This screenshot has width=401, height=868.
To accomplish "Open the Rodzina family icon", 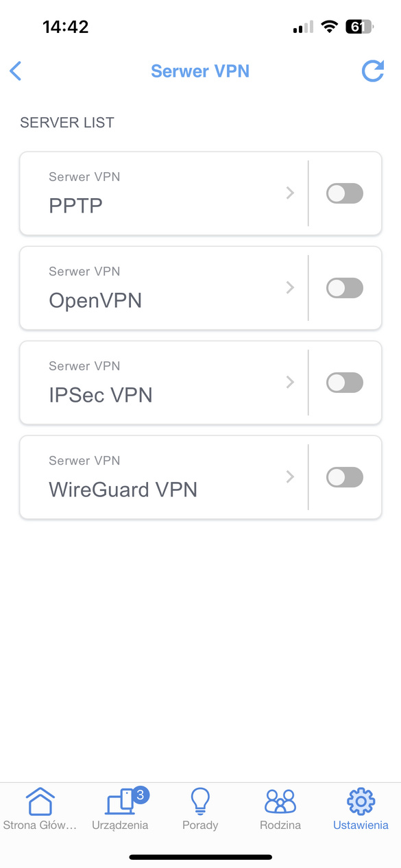I will pos(280,801).
